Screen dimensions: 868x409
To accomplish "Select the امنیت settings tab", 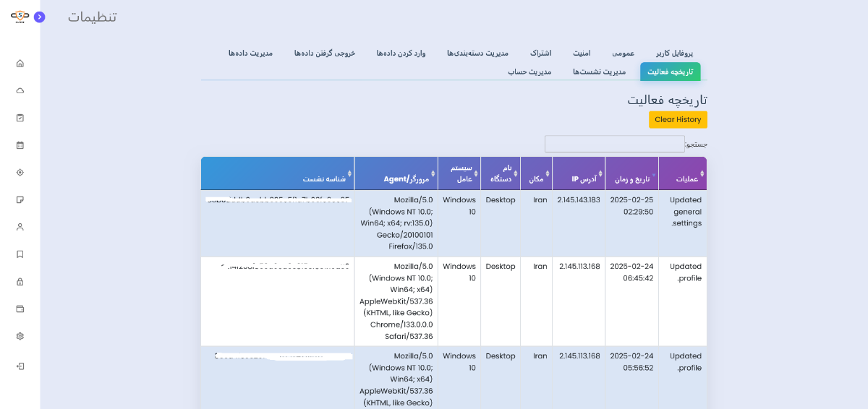I will click(x=582, y=53).
